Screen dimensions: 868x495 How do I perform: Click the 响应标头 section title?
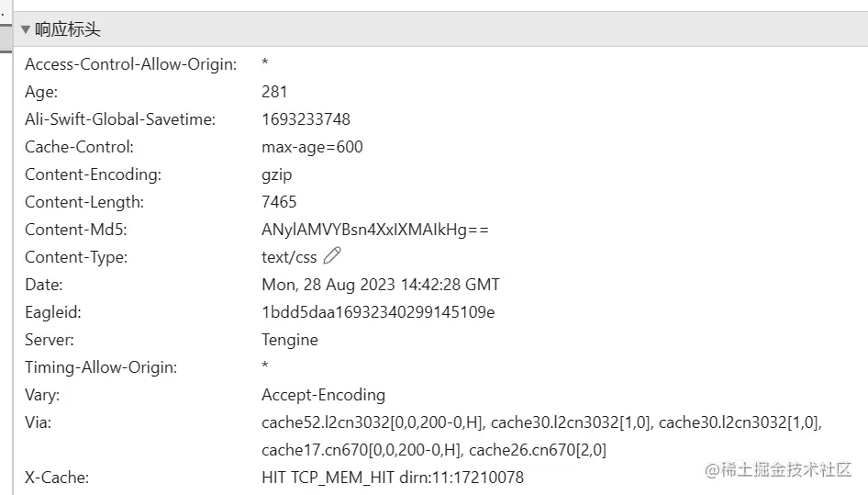(x=68, y=29)
